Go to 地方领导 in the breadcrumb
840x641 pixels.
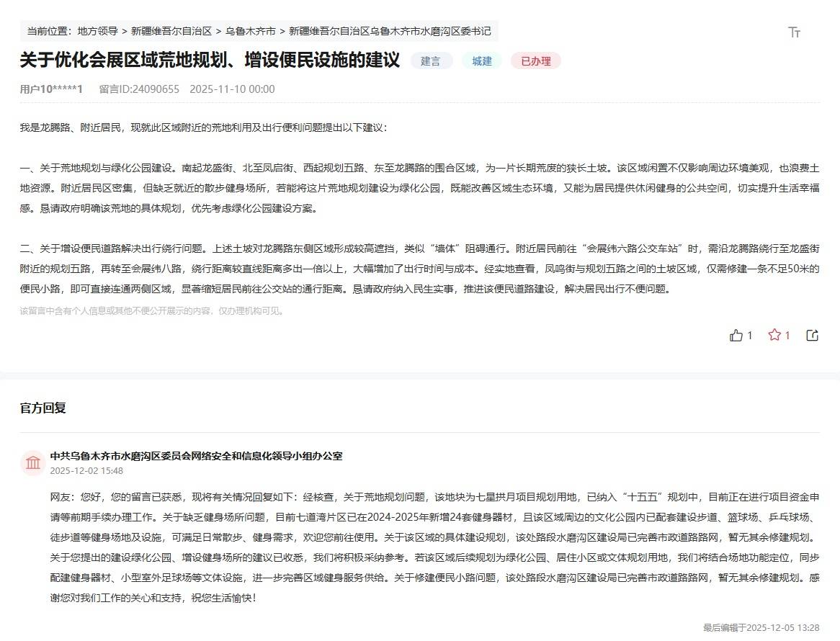click(97, 32)
